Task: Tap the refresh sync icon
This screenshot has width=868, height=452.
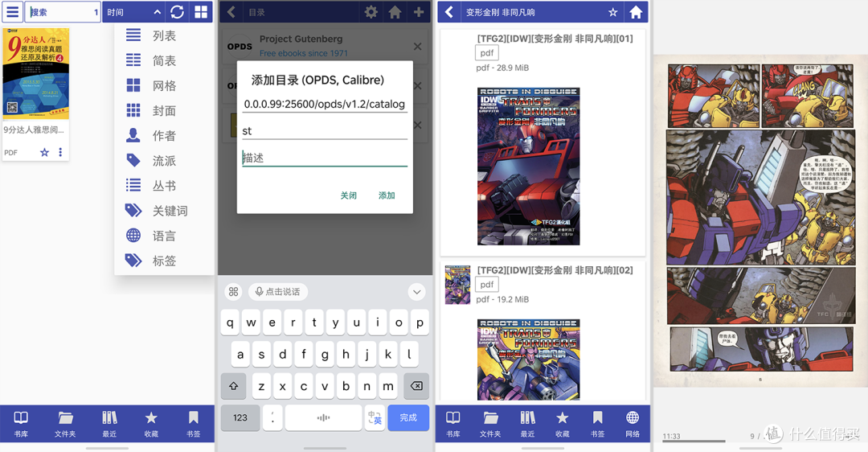Action: point(177,11)
